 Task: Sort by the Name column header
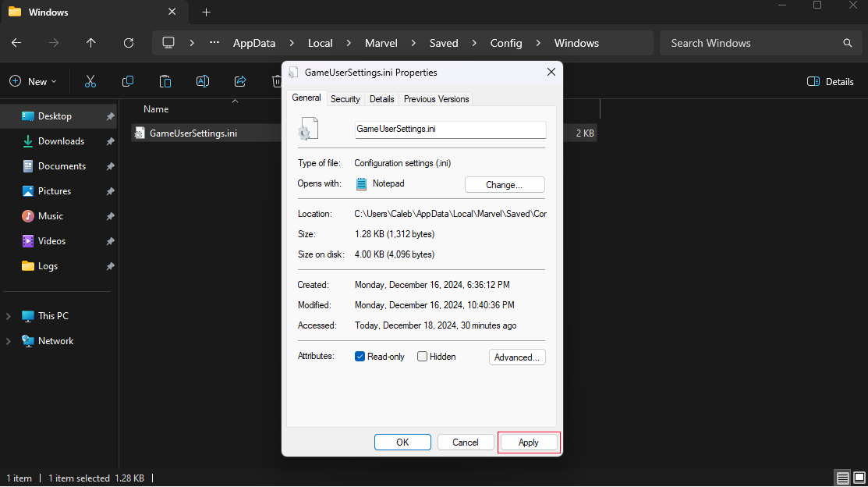click(156, 109)
